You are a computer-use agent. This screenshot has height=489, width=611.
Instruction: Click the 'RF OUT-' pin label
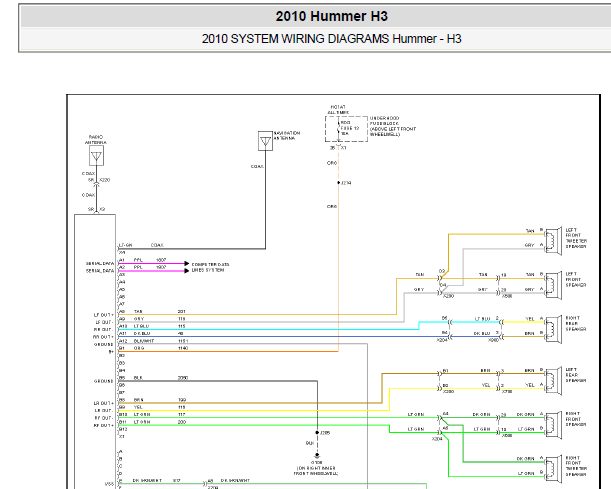tap(104, 418)
